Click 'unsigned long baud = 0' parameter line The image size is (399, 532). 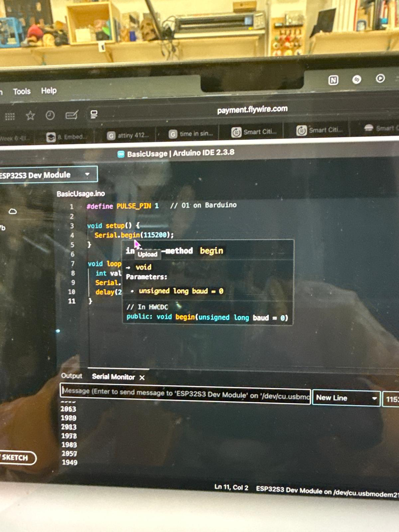181,291
